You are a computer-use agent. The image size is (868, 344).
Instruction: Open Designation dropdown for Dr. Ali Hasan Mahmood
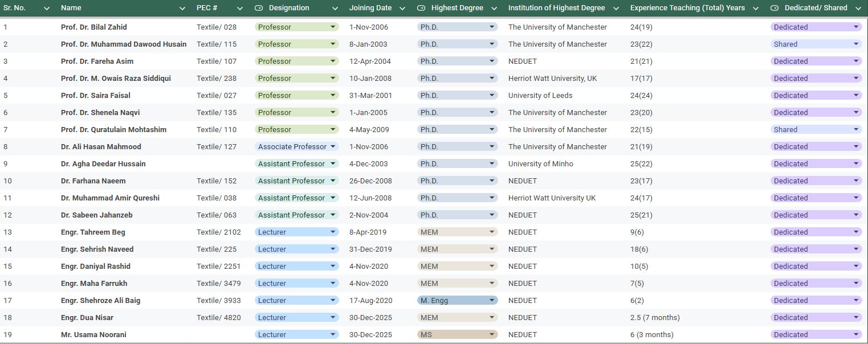point(333,146)
